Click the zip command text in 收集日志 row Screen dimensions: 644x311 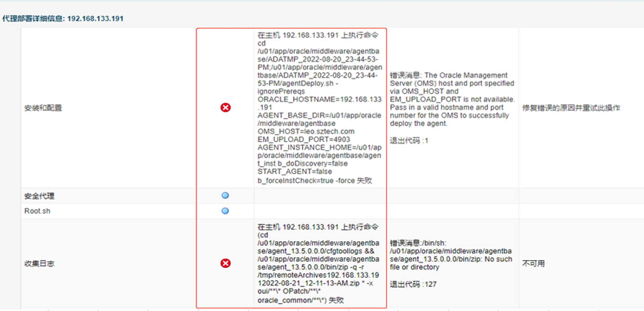tap(319, 263)
